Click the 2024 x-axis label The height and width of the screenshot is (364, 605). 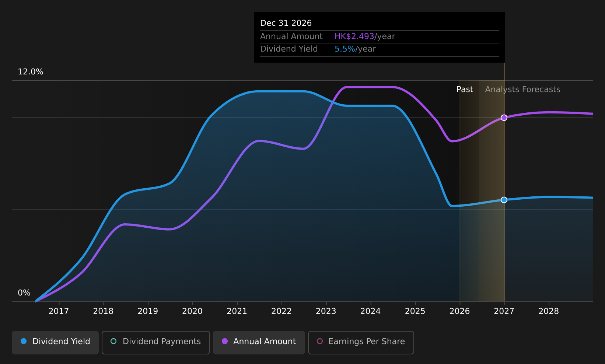[x=370, y=311]
